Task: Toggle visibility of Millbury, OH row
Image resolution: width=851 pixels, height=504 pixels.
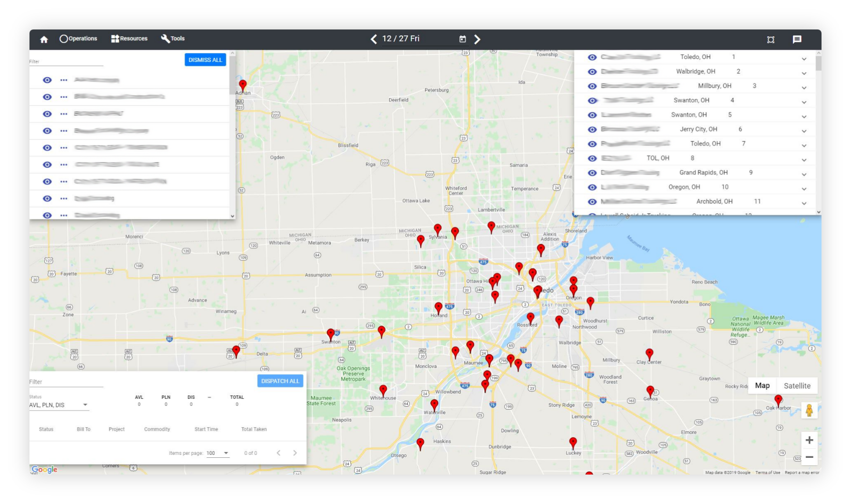Action: click(x=592, y=86)
